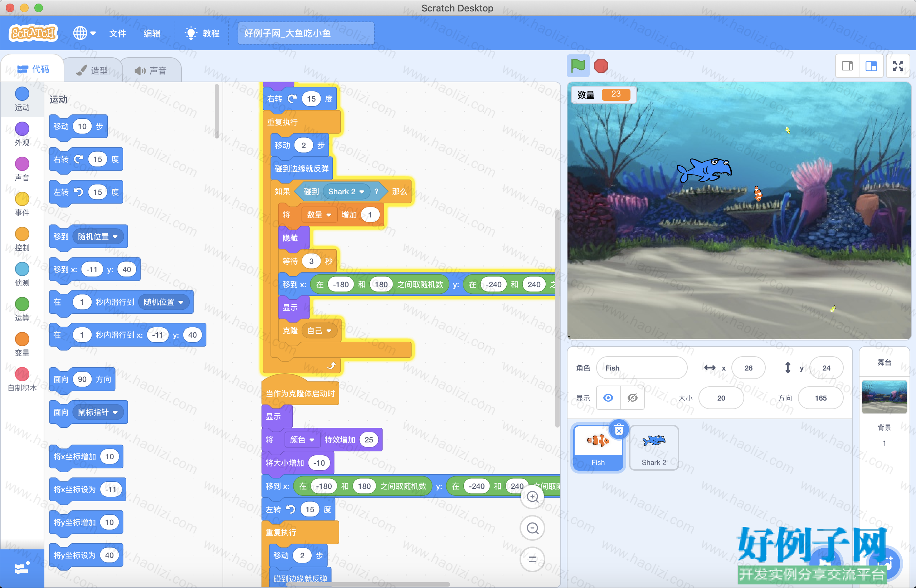Select the Shark 2 sprite thumbnail
916x588 pixels.
pos(654,448)
